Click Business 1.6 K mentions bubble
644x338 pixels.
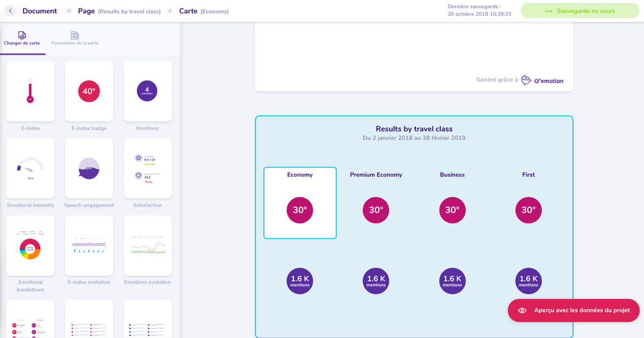452,281
